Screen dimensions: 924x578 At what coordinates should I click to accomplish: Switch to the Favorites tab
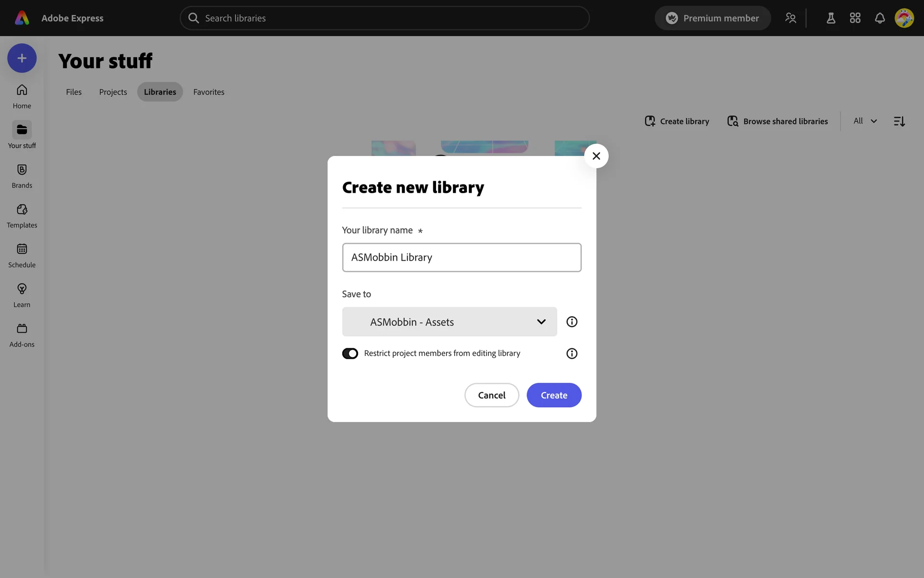click(x=208, y=92)
